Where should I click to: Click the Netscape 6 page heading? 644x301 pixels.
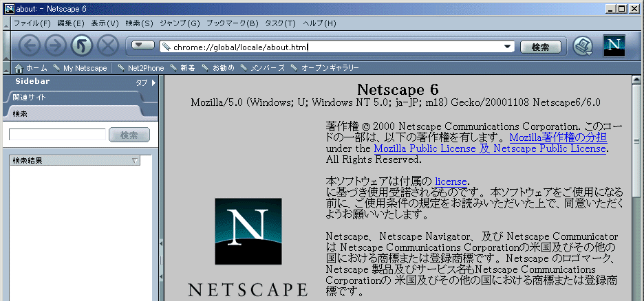[x=398, y=89]
